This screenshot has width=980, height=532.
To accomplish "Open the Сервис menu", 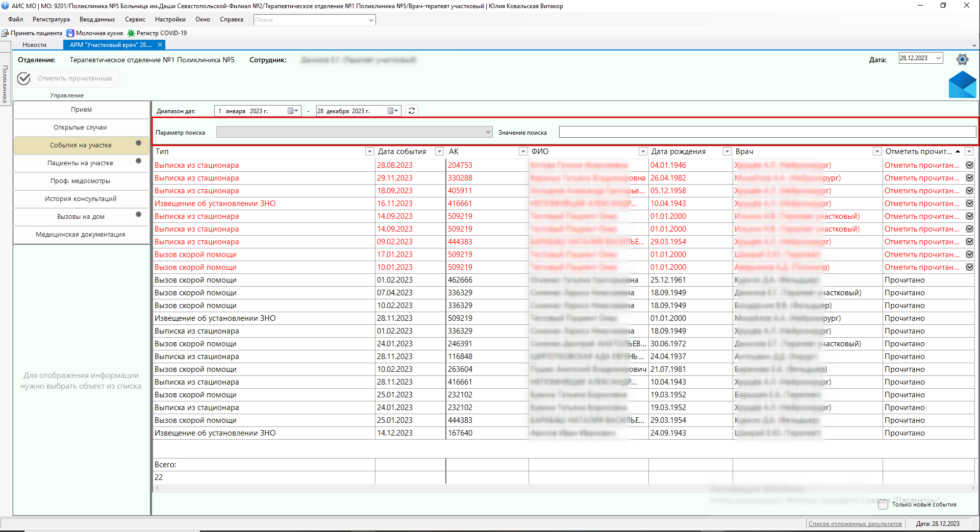I will click(135, 19).
